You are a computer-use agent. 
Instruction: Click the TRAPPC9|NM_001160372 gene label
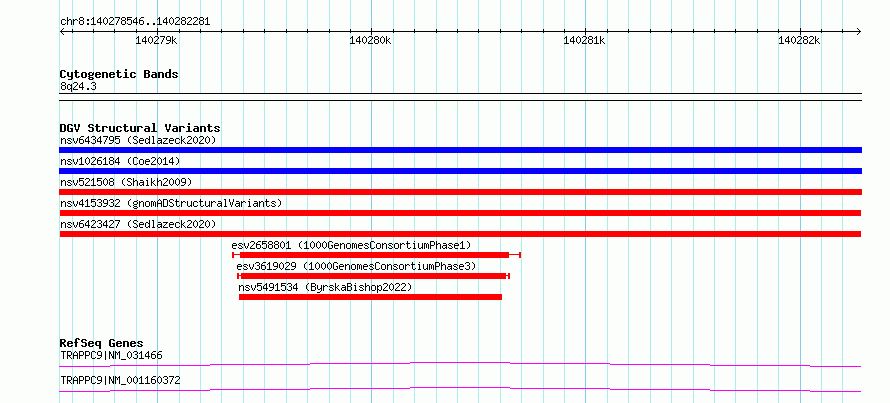coord(120,380)
